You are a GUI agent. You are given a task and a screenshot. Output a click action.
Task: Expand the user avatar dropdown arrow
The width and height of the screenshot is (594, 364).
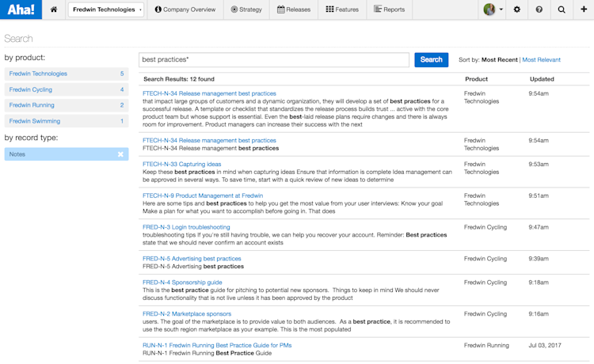[501, 9]
